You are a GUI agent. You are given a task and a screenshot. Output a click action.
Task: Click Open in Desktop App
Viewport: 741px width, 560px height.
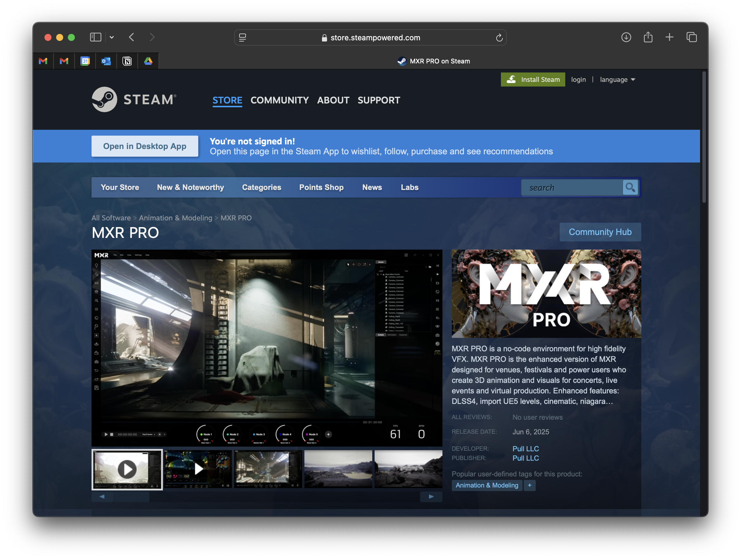point(145,146)
